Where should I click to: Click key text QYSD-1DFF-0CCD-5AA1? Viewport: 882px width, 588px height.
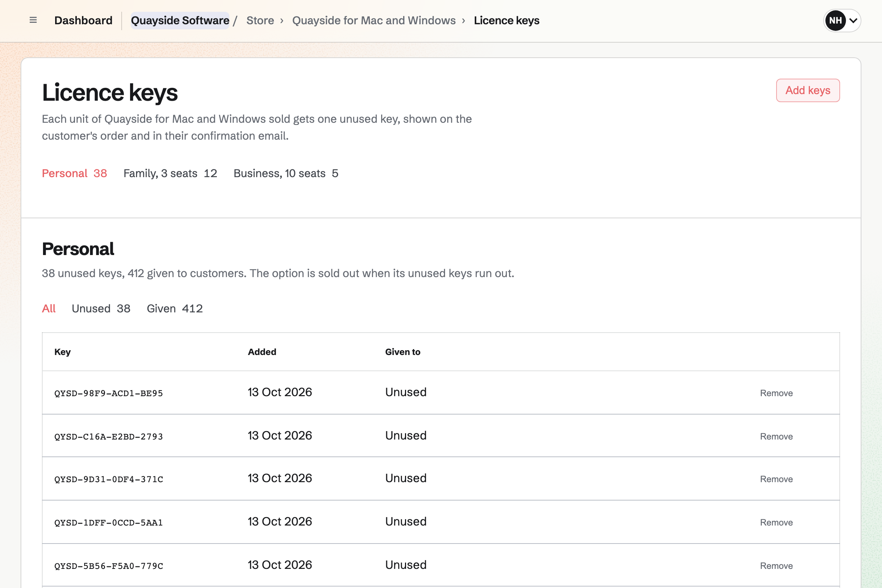(x=109, y=523)
